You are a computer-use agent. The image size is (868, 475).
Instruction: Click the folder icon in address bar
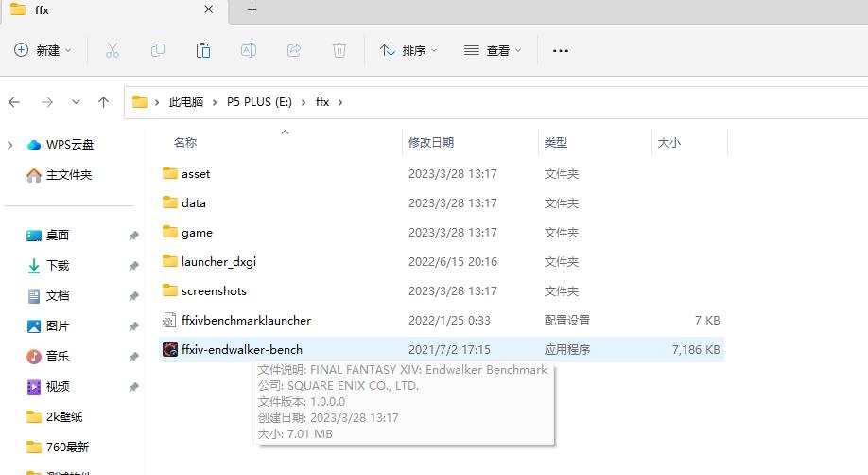coord(140,102)
